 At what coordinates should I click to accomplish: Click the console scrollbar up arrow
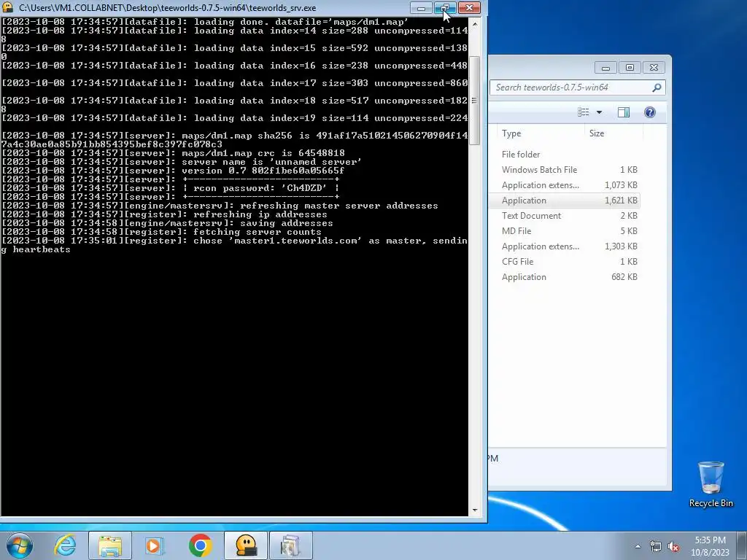pos(474,23)
